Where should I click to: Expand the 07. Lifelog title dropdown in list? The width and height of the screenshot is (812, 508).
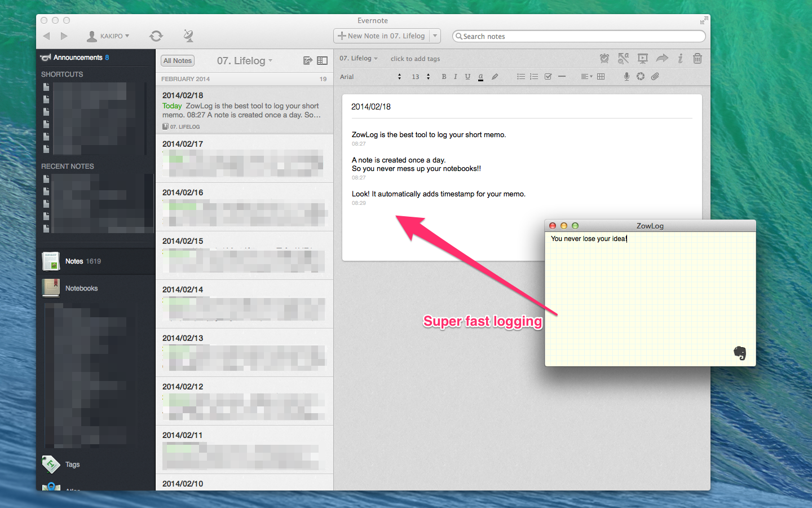point(244,60)
